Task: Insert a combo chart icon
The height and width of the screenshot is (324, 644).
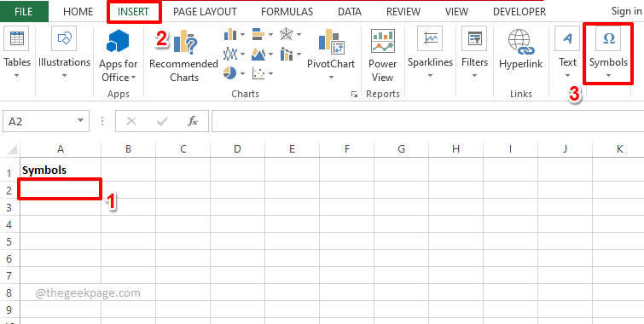Action: pyautogui.click(x=287, y=54)
